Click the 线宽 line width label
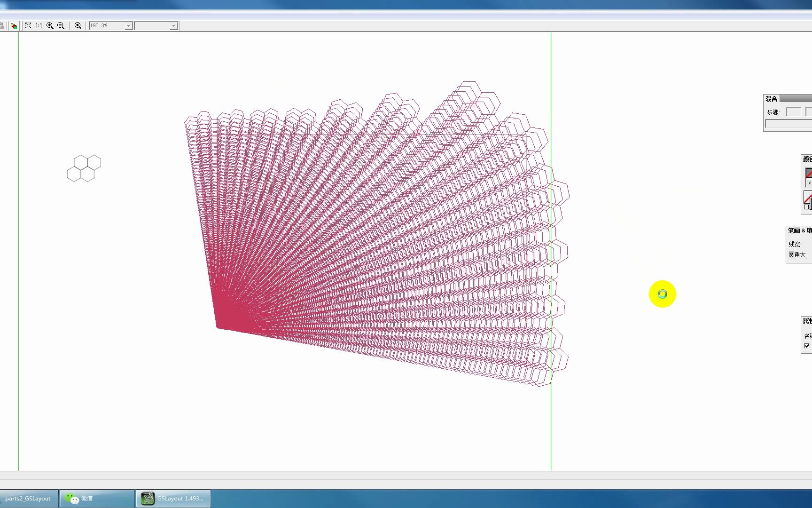This screenshot has height=508, width=812. [x=794, y=244]
